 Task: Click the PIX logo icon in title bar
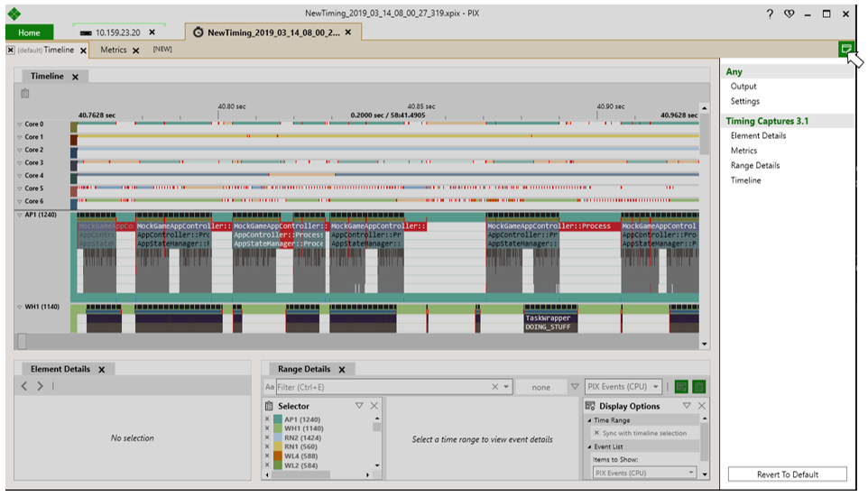pos(14,14)
